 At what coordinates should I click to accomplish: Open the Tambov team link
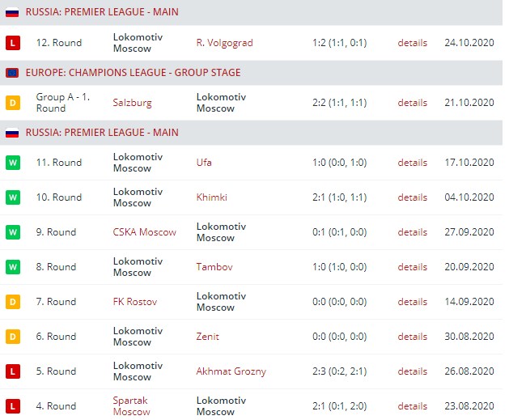click(x=212, y=267)
